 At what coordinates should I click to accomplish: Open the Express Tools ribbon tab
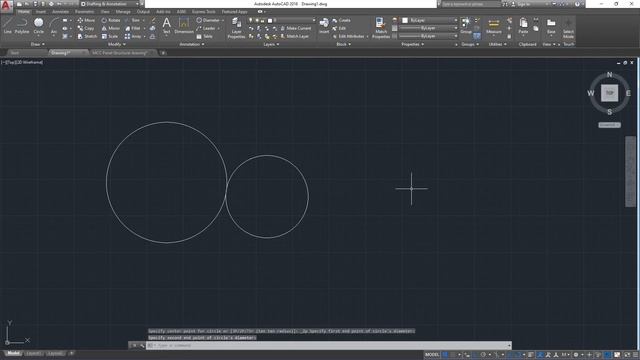(204, 12)
